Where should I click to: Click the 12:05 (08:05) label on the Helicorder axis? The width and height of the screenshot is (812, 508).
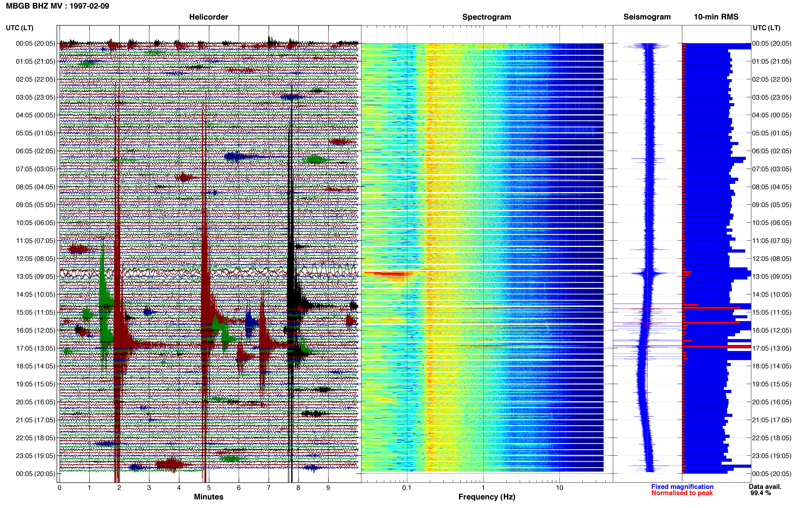(35, 259)
